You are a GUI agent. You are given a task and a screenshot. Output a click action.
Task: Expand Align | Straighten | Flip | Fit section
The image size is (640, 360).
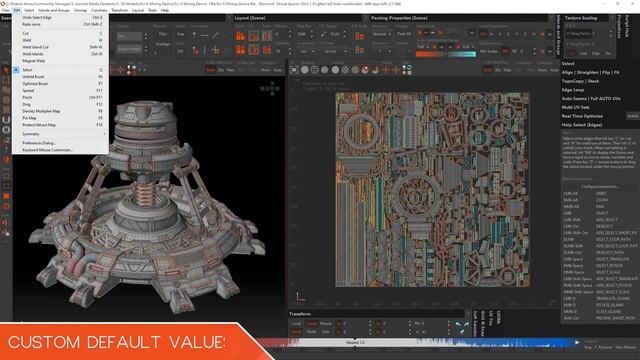click(590, 72)
